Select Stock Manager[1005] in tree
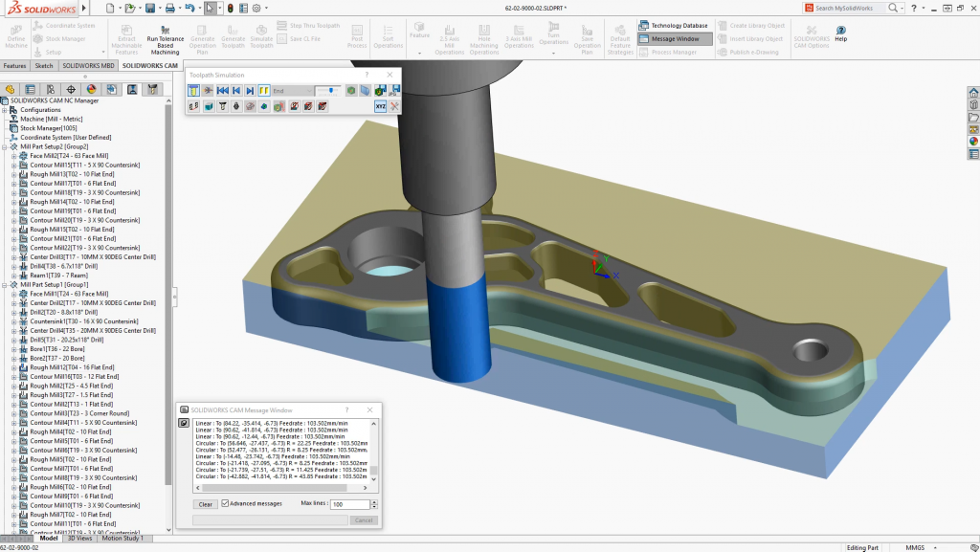 point(48,128)
